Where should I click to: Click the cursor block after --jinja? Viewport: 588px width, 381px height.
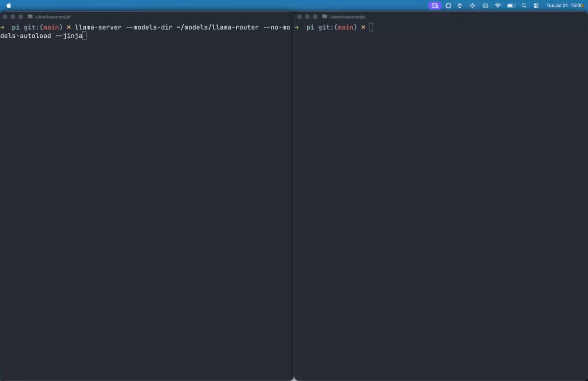[x=84, y=36]
